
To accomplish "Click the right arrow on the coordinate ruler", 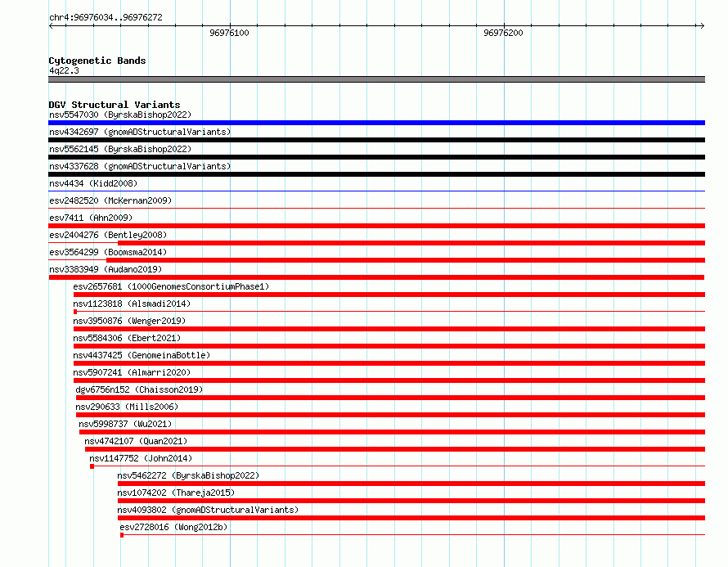I will tap(702, 26).
